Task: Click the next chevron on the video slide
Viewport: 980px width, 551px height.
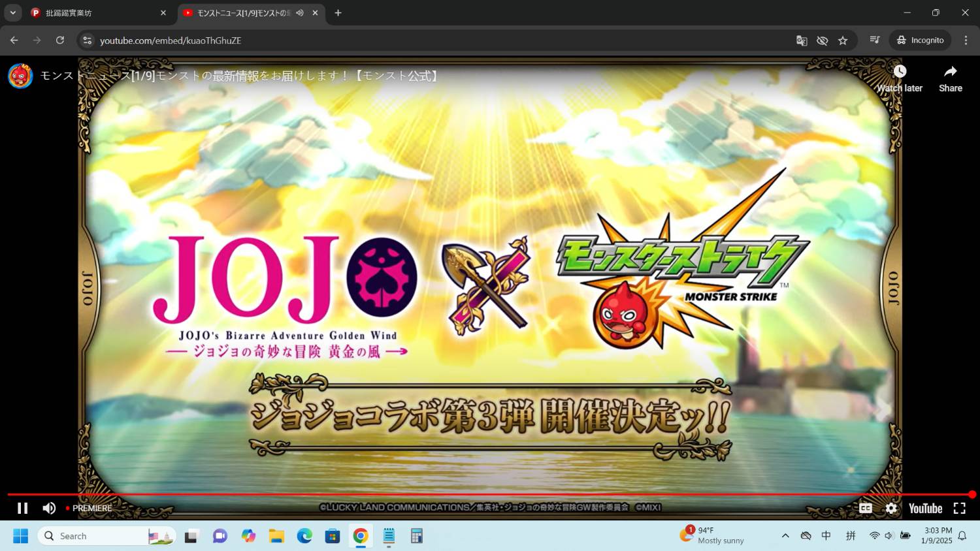Action: coord(883,410)
